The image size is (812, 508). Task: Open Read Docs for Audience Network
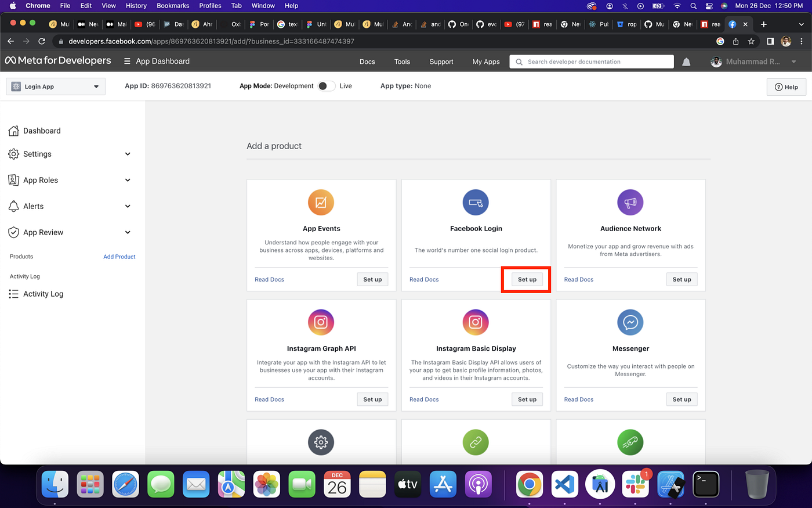point(579,279)
